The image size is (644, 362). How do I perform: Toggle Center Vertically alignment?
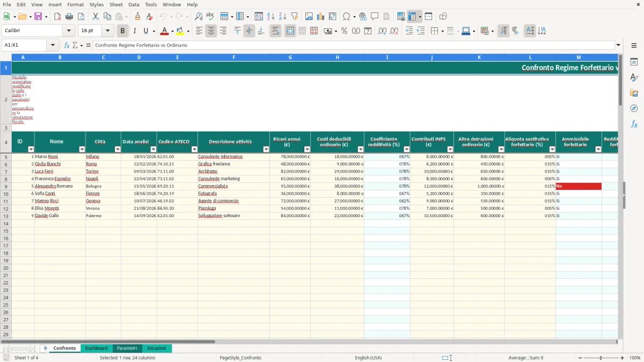tap(249, 31)
